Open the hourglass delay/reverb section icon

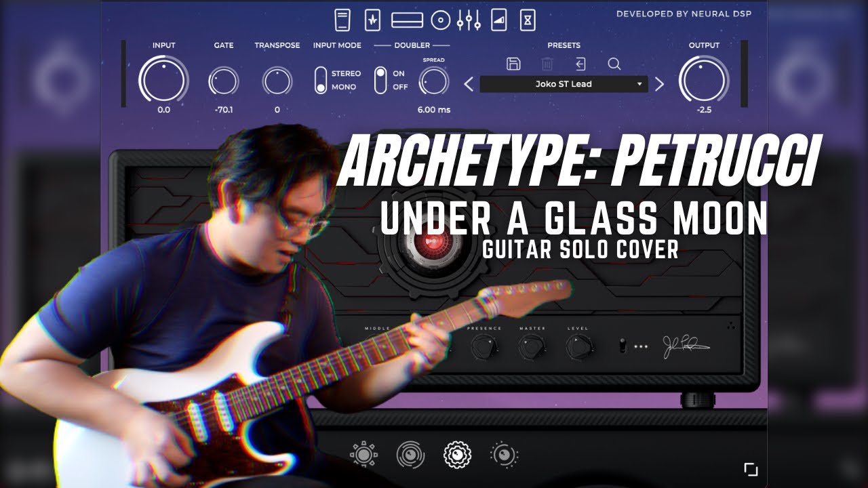[528, 20]
